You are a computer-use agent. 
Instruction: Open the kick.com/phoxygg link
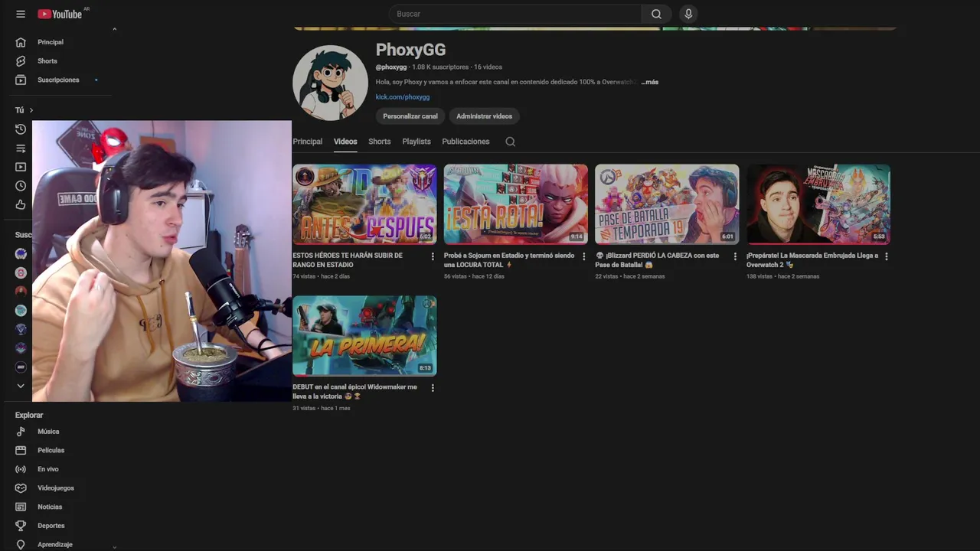403,97
